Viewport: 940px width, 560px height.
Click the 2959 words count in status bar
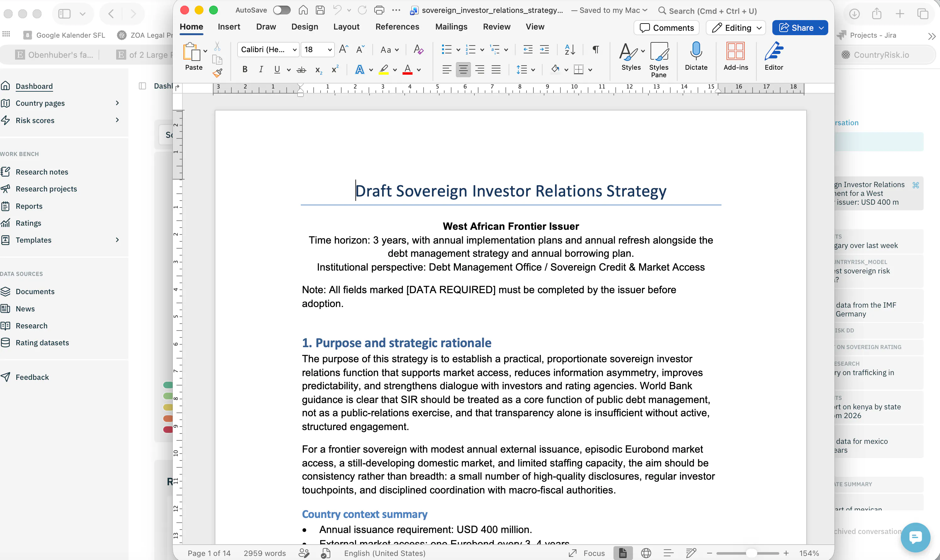point(265,553)
